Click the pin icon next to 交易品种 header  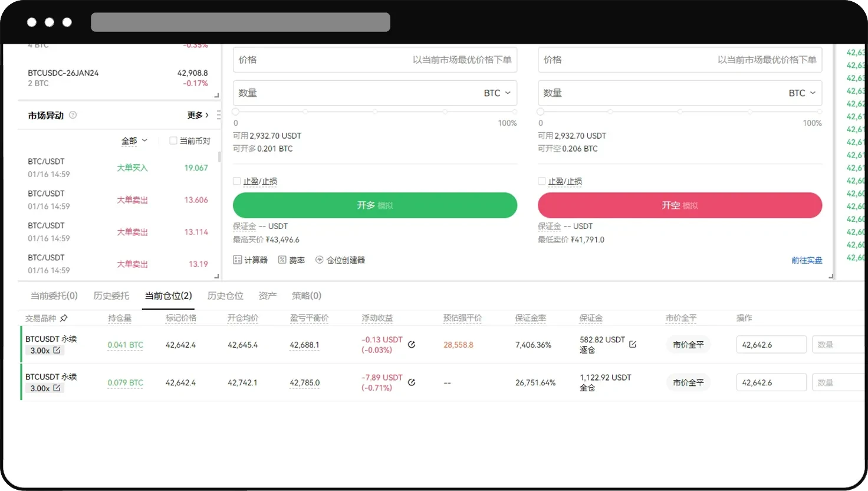[x=65, y=317]
